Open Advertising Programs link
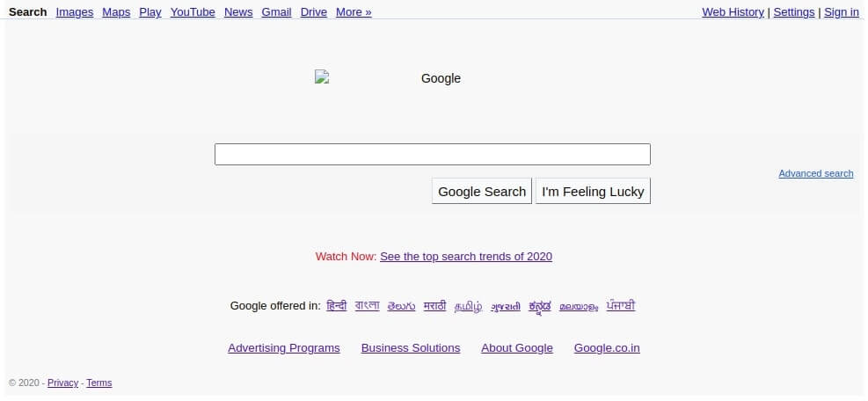This screenshot has height=401, width=868. click(284, 348)
